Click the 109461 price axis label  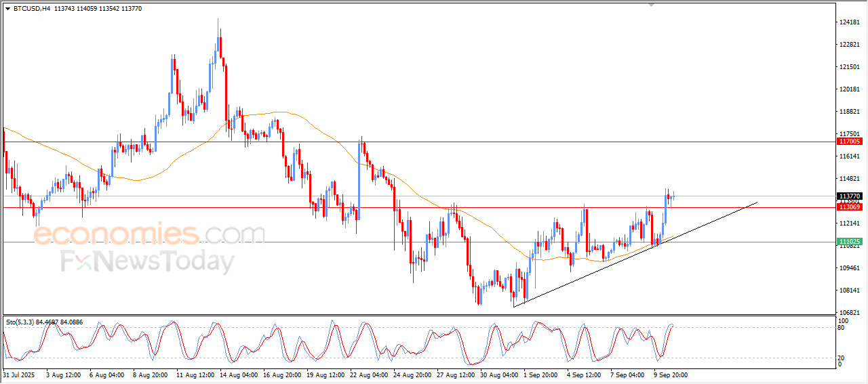coord(850,268)
